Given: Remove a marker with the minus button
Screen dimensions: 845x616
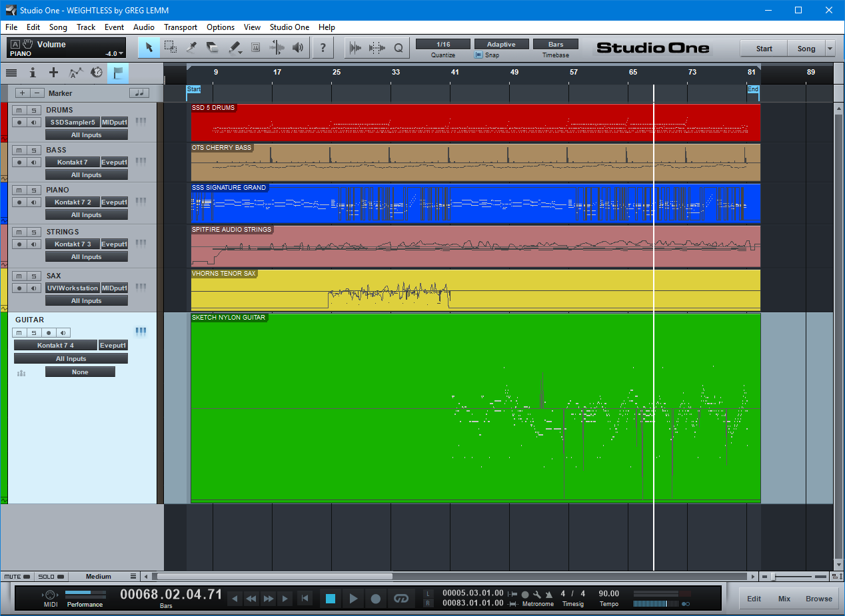Looking at the screenshot, I should point(38,93).
